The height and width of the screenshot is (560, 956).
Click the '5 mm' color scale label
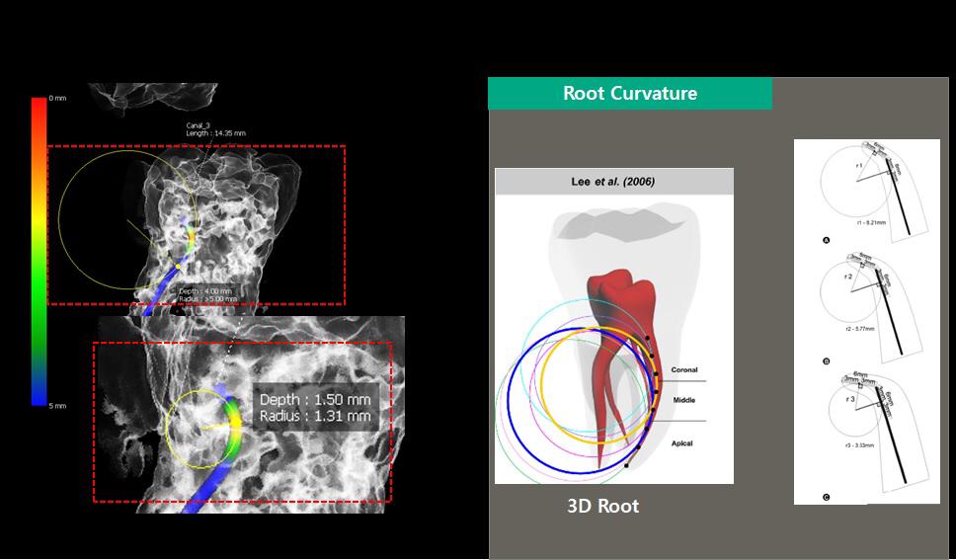[58, 406]
